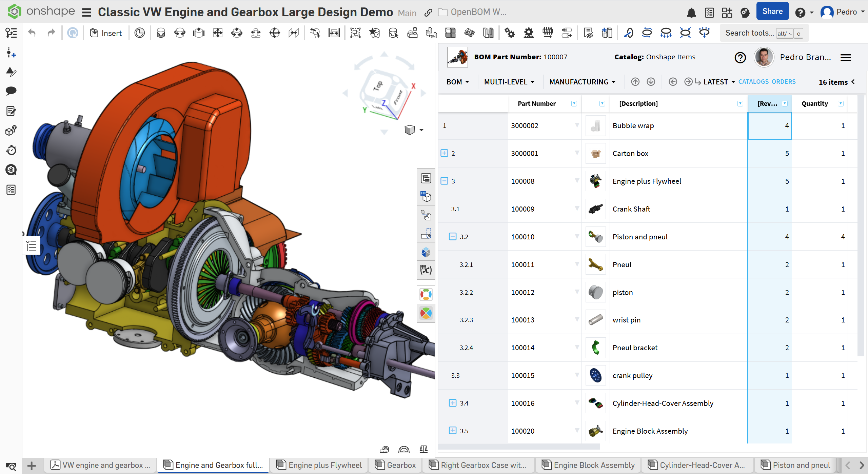Open the BOM help question mark icon

coord(740,57)
